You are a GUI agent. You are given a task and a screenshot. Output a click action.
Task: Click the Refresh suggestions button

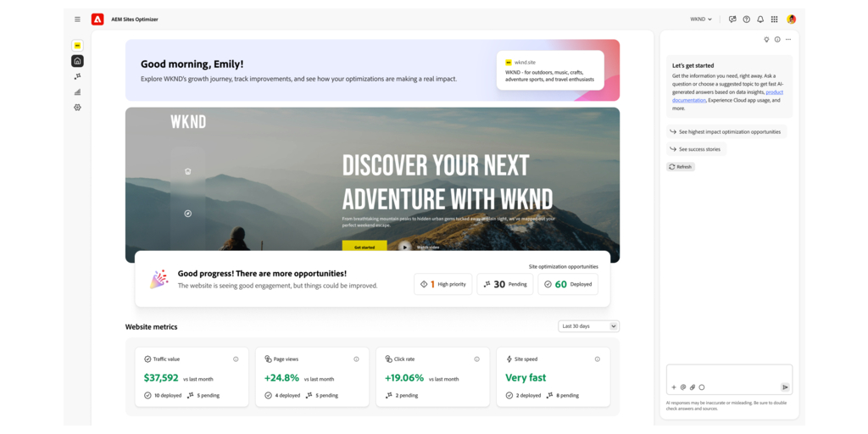[681, 167]
